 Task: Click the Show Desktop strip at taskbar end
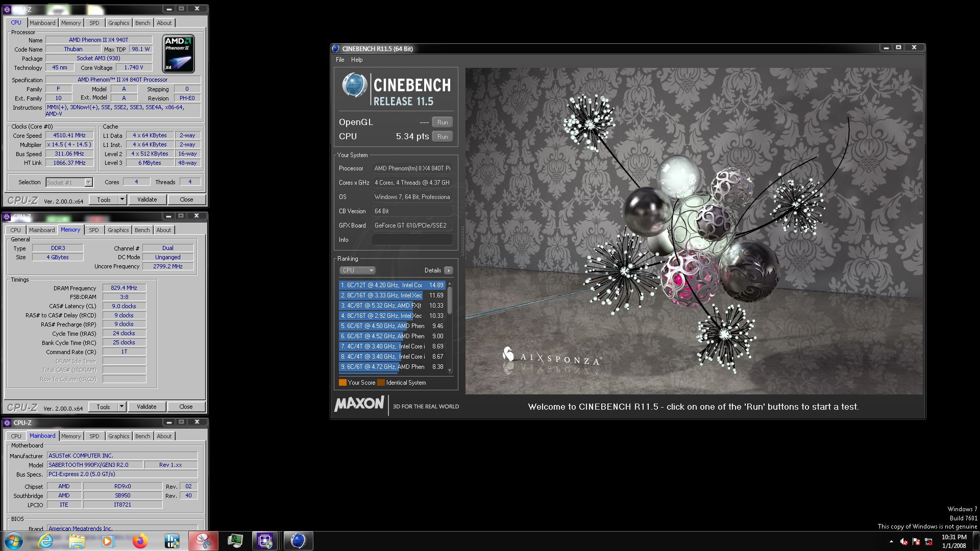[x=976, y=541]
